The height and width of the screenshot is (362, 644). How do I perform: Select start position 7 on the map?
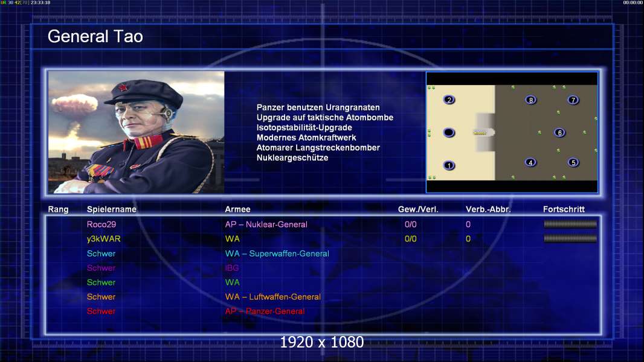click(573, 100)
